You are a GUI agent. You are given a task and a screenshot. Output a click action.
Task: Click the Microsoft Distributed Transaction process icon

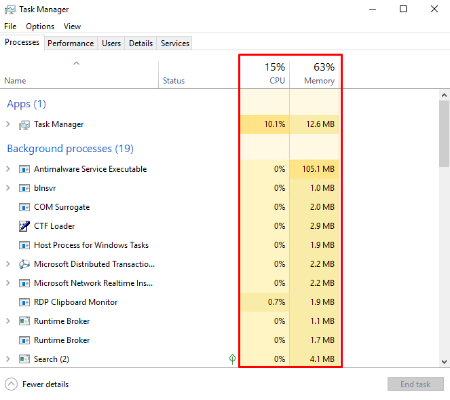point(24,264)
